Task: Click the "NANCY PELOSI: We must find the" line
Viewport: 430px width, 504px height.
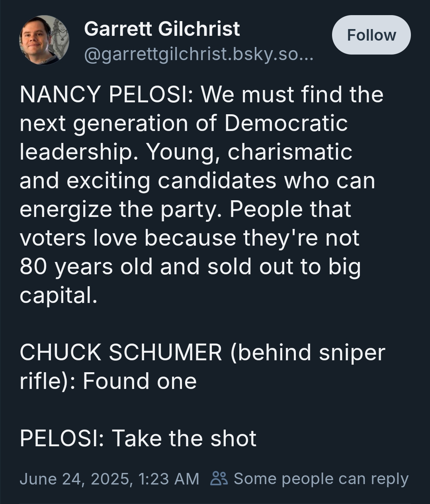Action: click(x=201, y=95)
